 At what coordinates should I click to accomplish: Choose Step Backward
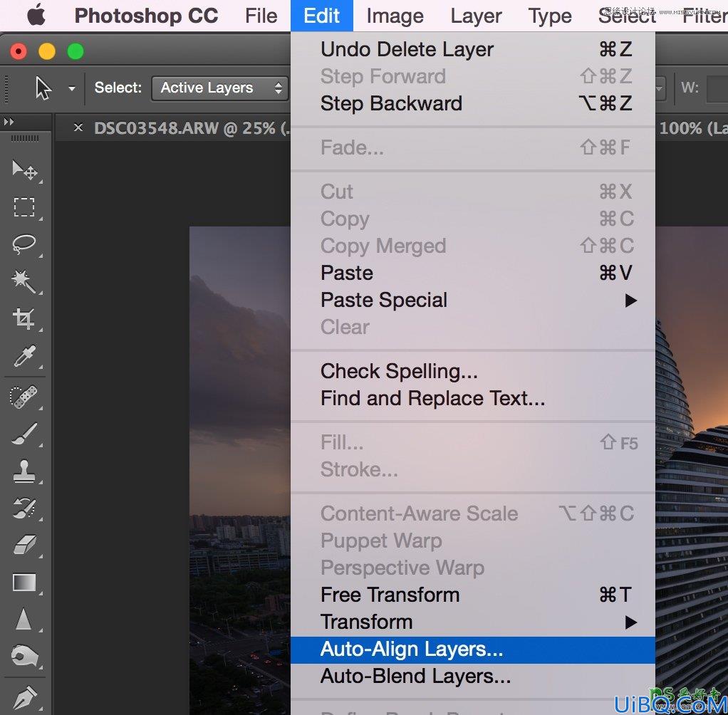[473, 103]
